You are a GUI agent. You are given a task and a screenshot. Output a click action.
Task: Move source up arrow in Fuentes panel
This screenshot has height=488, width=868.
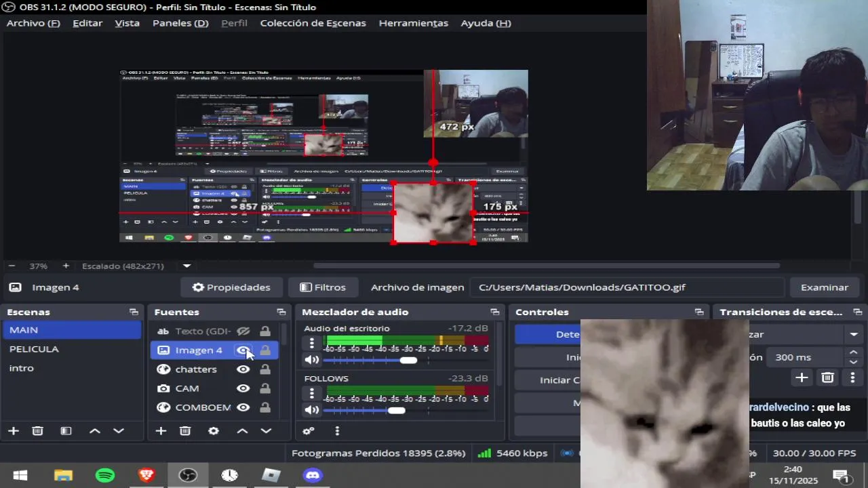[x=242, y=431]
